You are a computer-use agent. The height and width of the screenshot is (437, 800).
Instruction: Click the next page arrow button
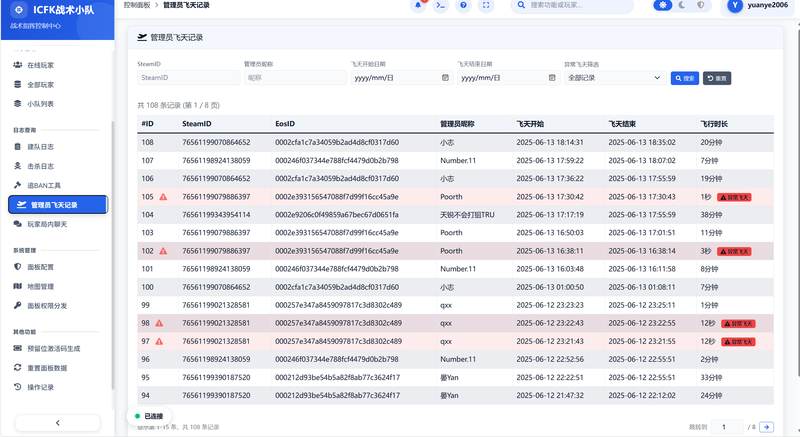tap(766, 427)
